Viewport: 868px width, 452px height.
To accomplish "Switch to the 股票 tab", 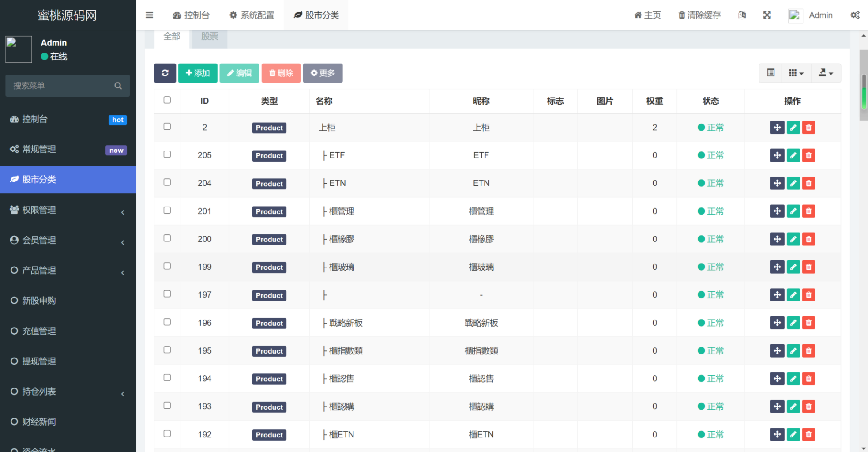I will coord(210,37).
